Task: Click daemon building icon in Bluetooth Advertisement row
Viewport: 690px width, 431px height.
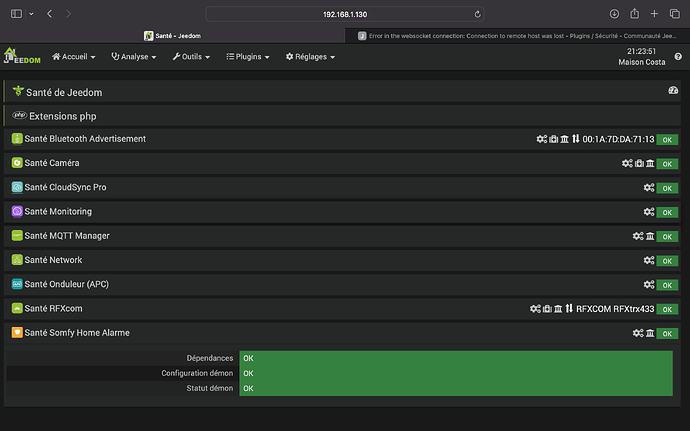Action: [x=565, y=139]
